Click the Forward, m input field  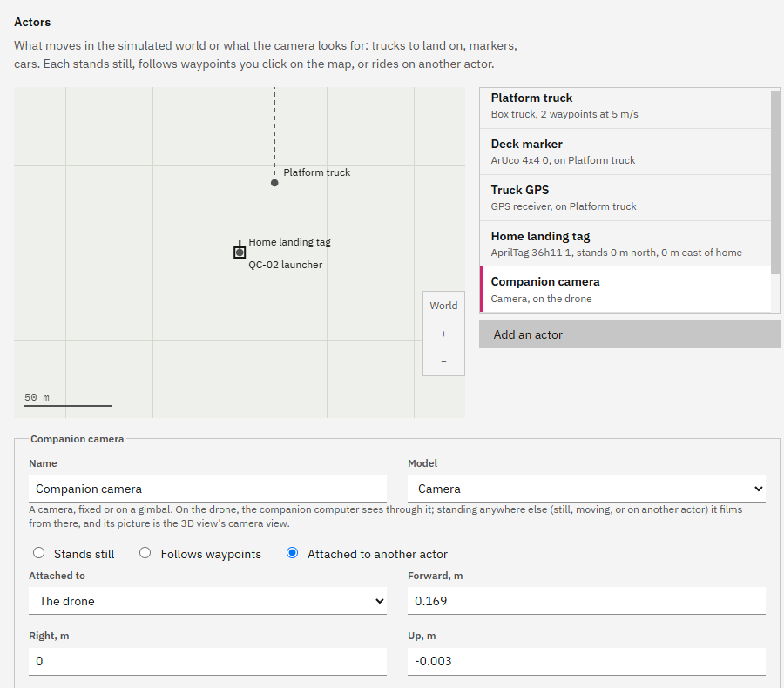tap(586, 601)
